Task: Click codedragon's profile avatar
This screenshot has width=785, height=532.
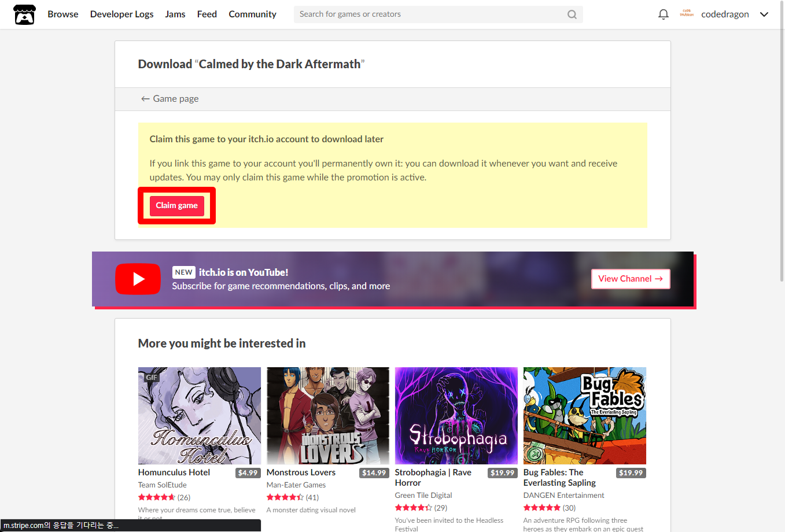Action: coord(687,13)
